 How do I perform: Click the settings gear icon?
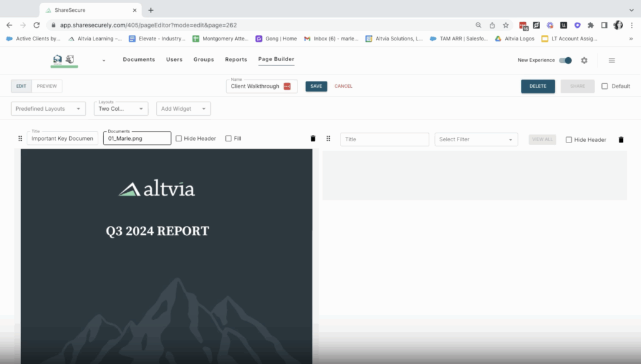[x=584, y=60]
